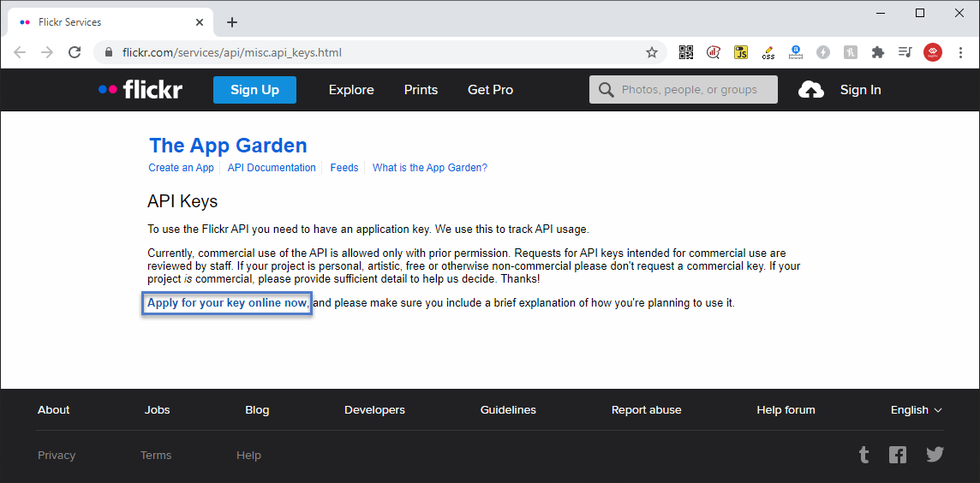Open Flickr's Tumblr page icon
The image size is (980, 483).
(x=863, y=454)
